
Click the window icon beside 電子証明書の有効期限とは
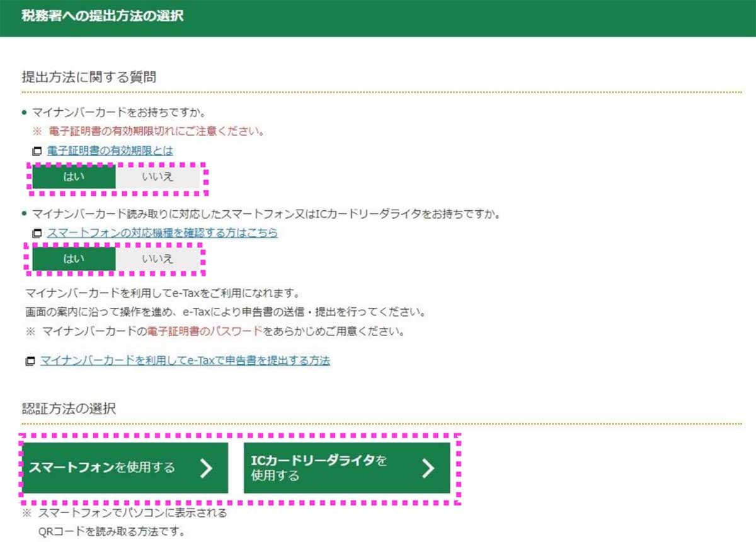pos(38,150)
